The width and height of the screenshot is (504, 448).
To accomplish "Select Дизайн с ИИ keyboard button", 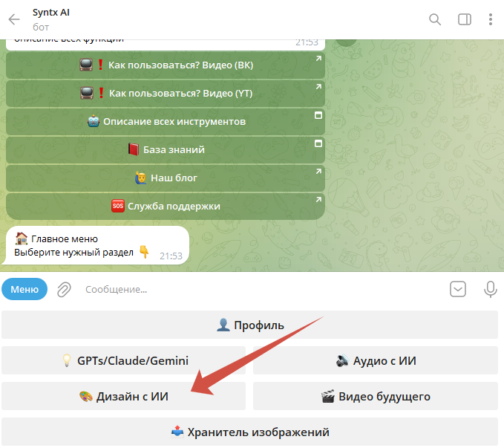I will pos(123,396).
